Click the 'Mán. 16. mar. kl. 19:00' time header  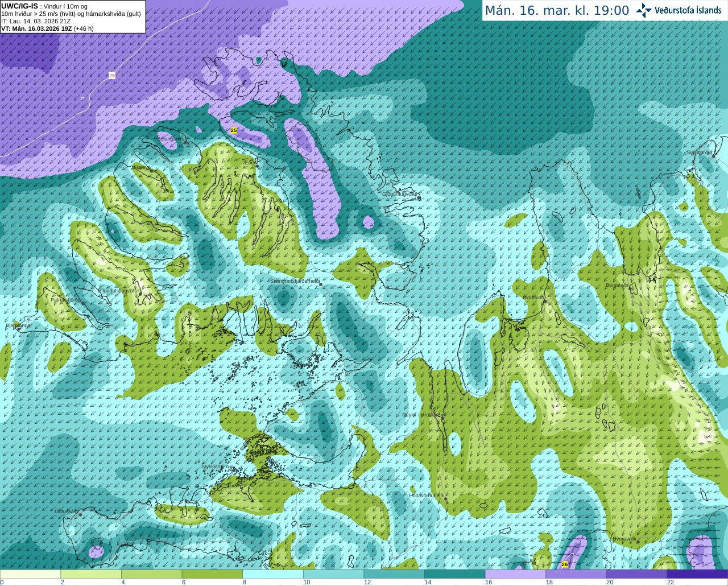pos(557,11)
